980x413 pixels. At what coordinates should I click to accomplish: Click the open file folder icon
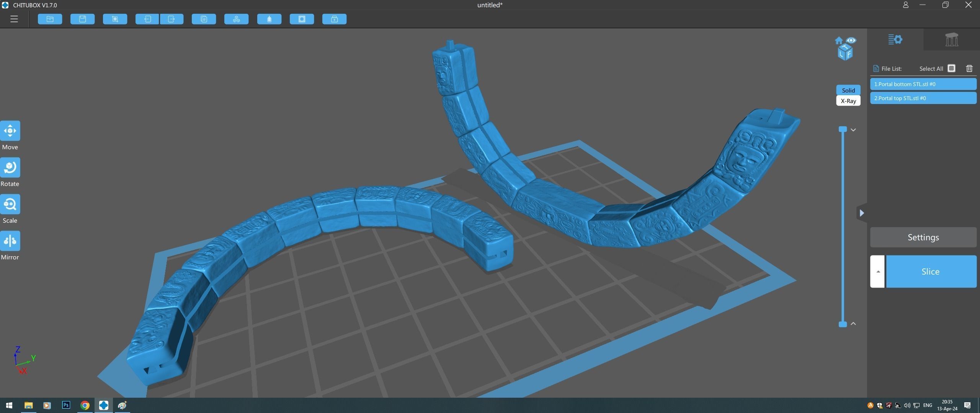[50, 19]
